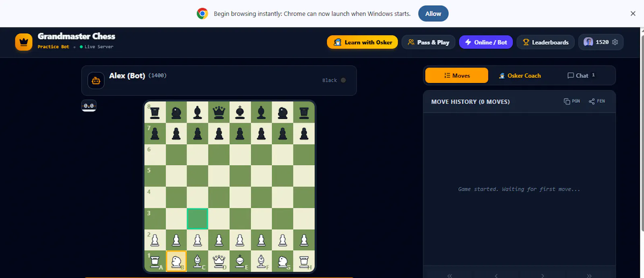Click the "Live Server" status text
This screenshot has width=644, height=278.
pos(99,47)
